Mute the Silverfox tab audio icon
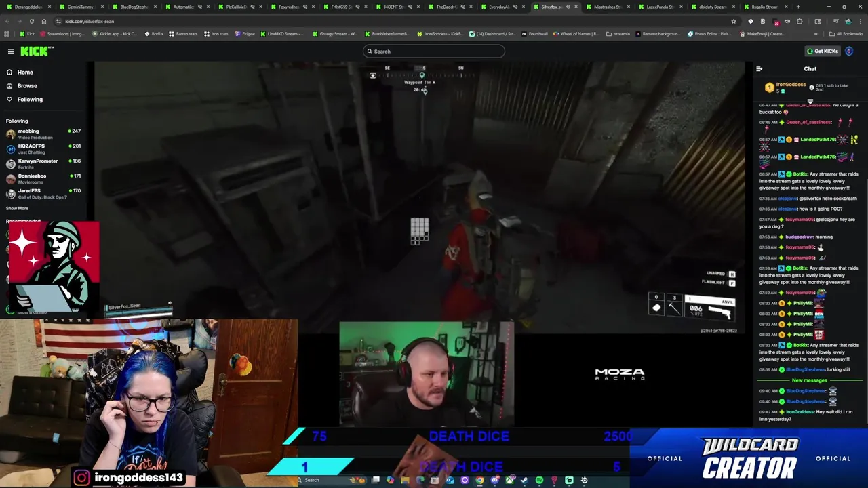The width and height of the screenshot is (868, 488). pyautogui.click(x=568, y=7)
